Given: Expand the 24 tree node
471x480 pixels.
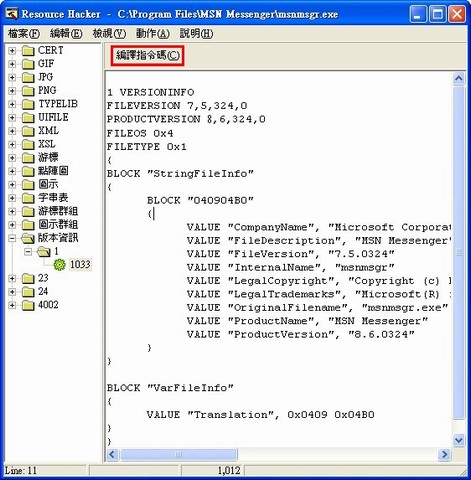Looking at the screenshot, I should (12, 292).
